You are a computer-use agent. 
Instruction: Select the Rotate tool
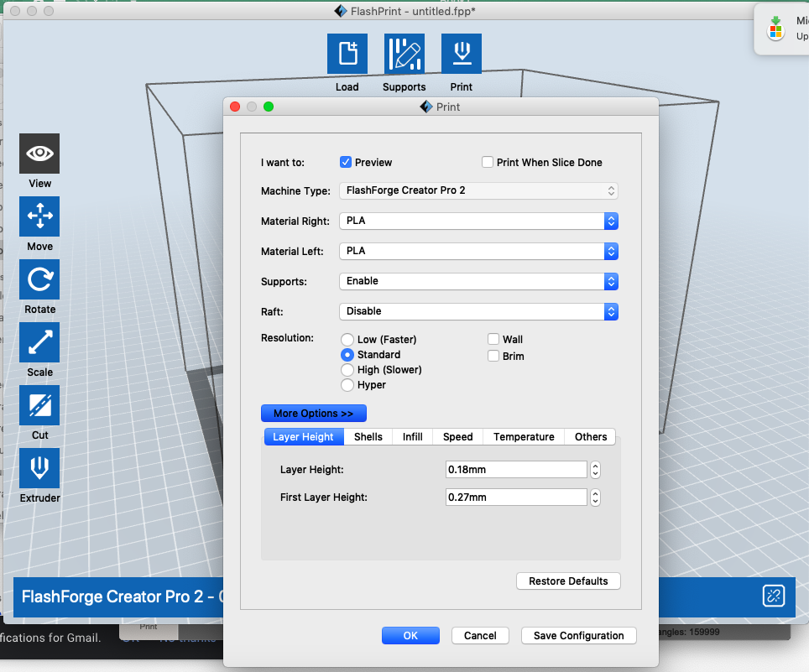[39, 279]
